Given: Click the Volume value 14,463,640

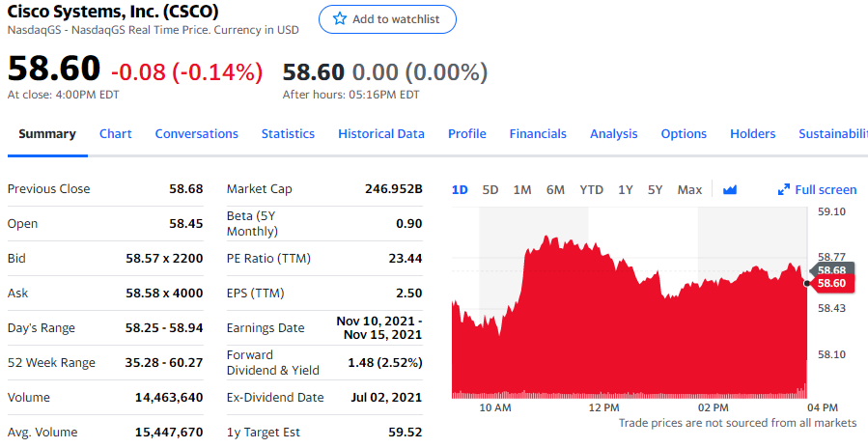Looking at the screenshot, I should pyautogui.click(x=169, y=398).
